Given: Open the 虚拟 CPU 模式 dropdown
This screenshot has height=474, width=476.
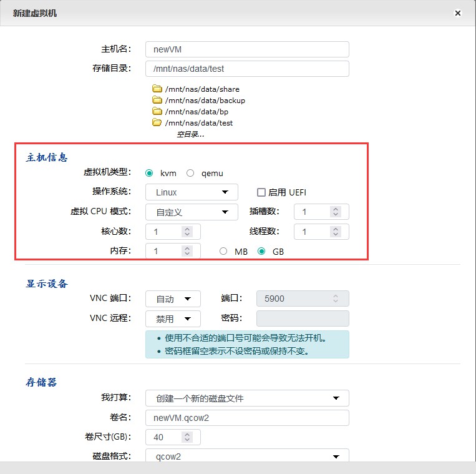Looking at the screenshot, I should pos(192,212).
